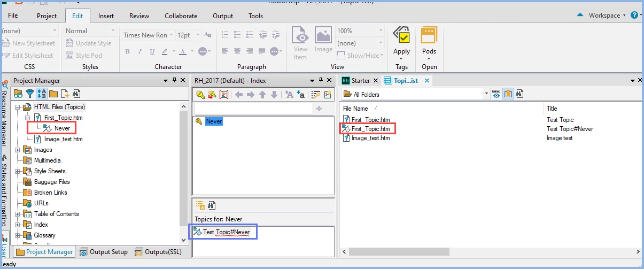Open the File menu tab
This screenshot has height=269, width=644.
point(13,16)
